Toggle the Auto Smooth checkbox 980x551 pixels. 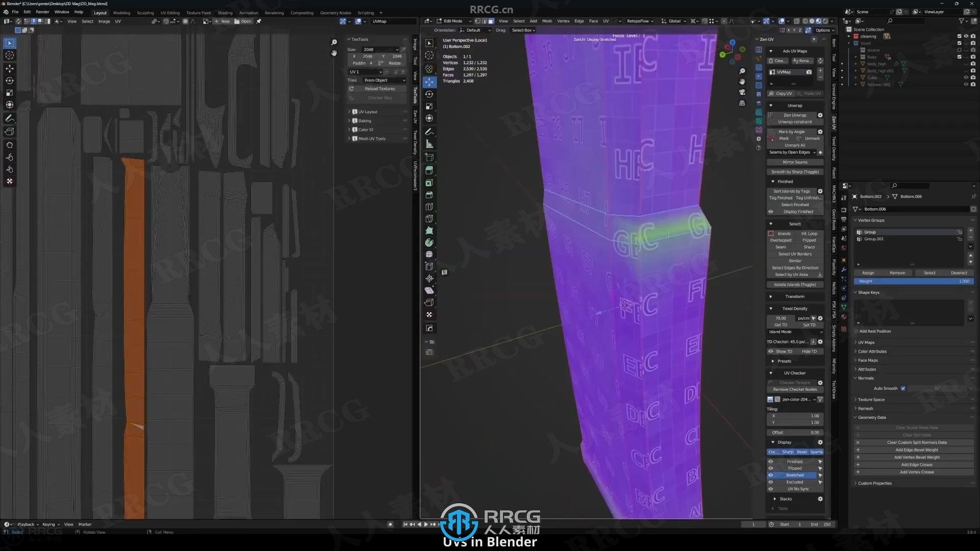click(x=903, y=388)
